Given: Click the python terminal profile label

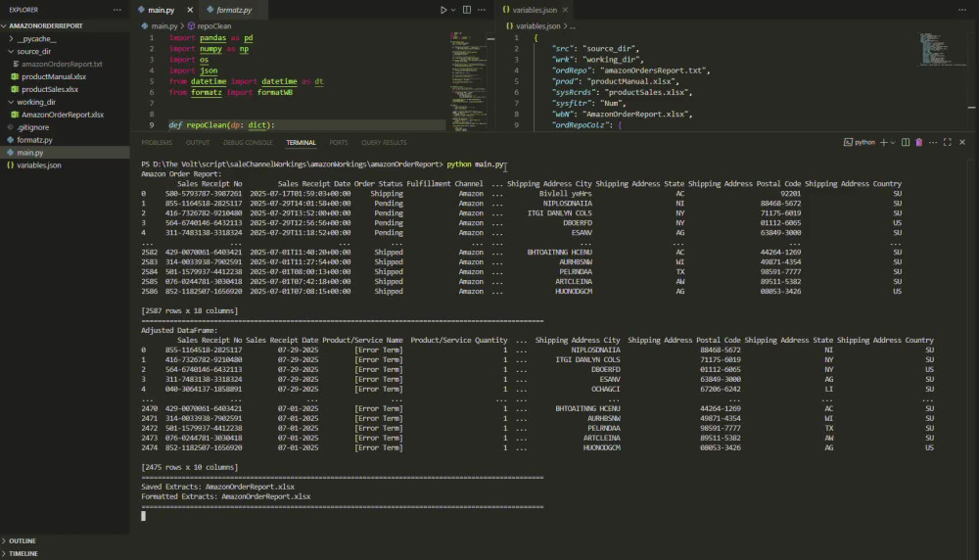Looking at the screenshot, I should point(860,142).
